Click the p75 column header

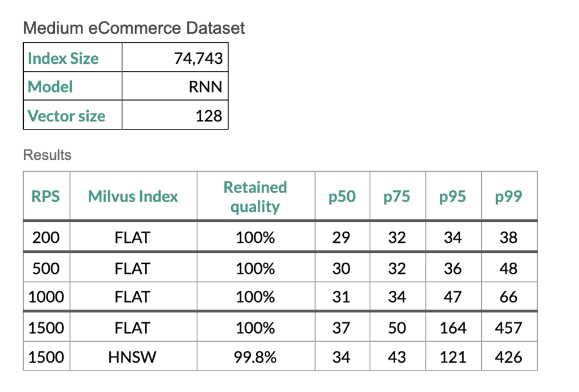(397, 197)
